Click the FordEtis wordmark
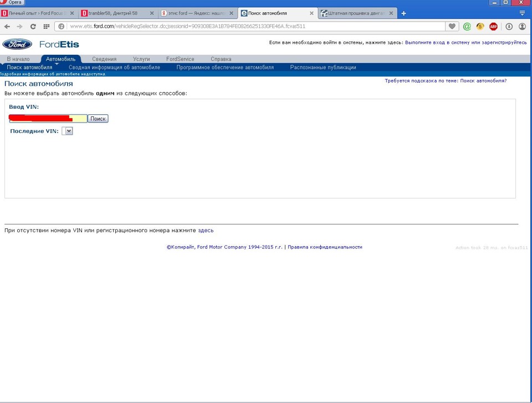Viewport: 532px width, 403px height. 59,44
